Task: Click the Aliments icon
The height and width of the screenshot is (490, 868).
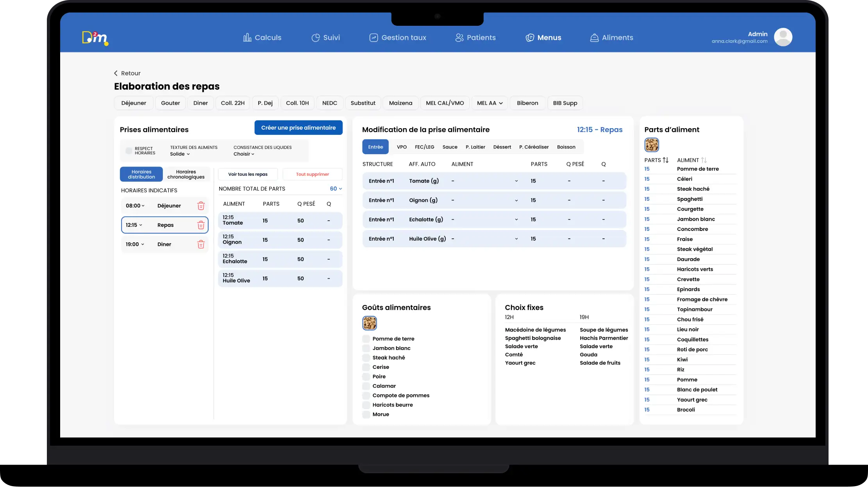Action: [x=594, y=38]
